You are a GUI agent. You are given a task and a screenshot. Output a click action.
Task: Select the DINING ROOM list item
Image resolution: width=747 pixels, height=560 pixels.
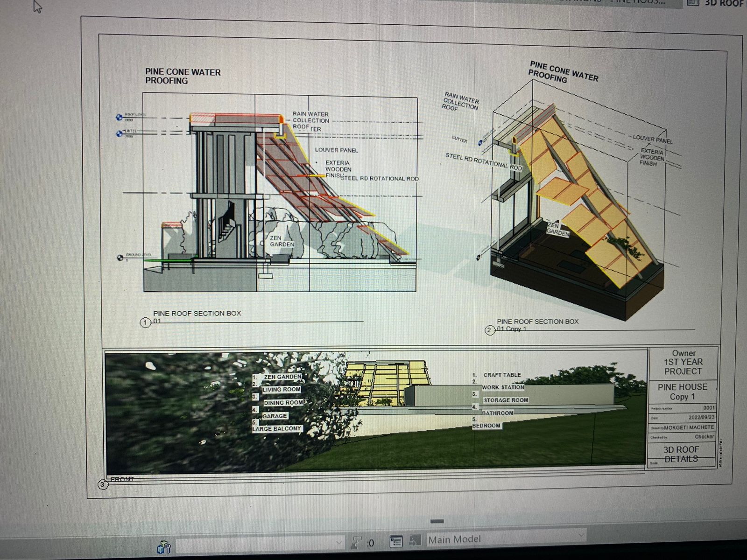click(x=283, y=403)
